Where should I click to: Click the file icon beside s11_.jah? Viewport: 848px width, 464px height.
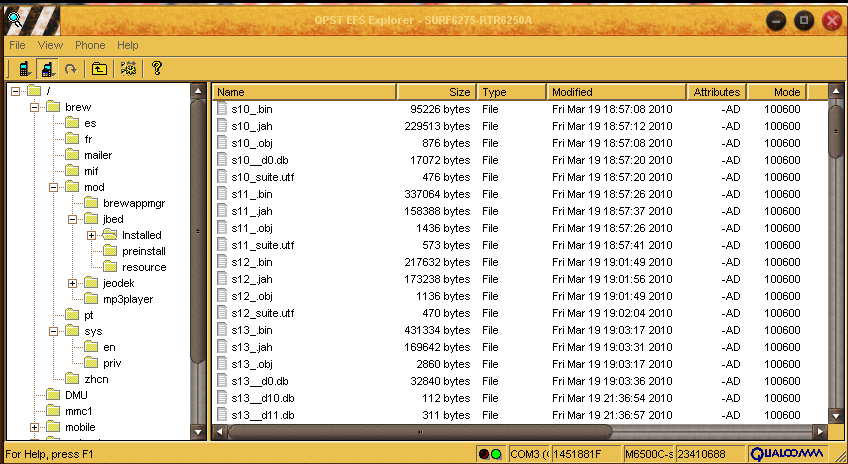click(x=222, y=211)
